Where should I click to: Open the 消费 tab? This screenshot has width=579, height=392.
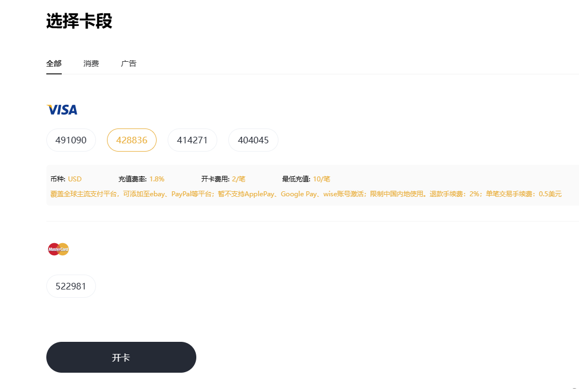coord(91,63)
